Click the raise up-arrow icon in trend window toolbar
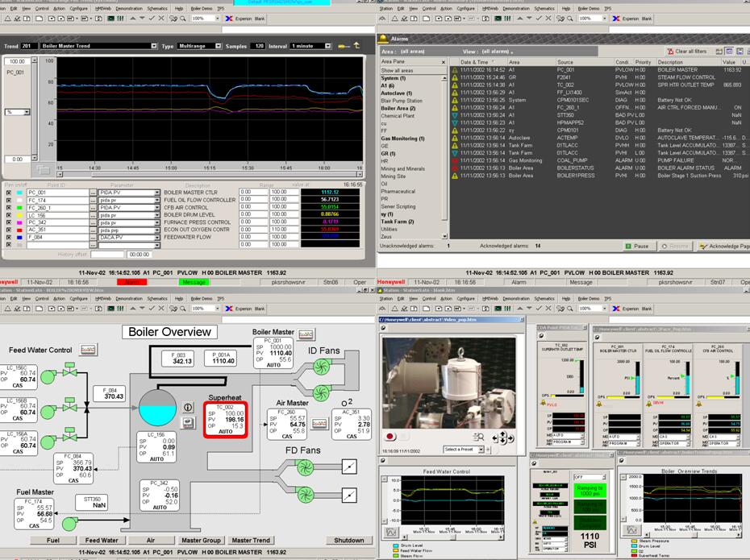750x560 pixels. point(133,19)
